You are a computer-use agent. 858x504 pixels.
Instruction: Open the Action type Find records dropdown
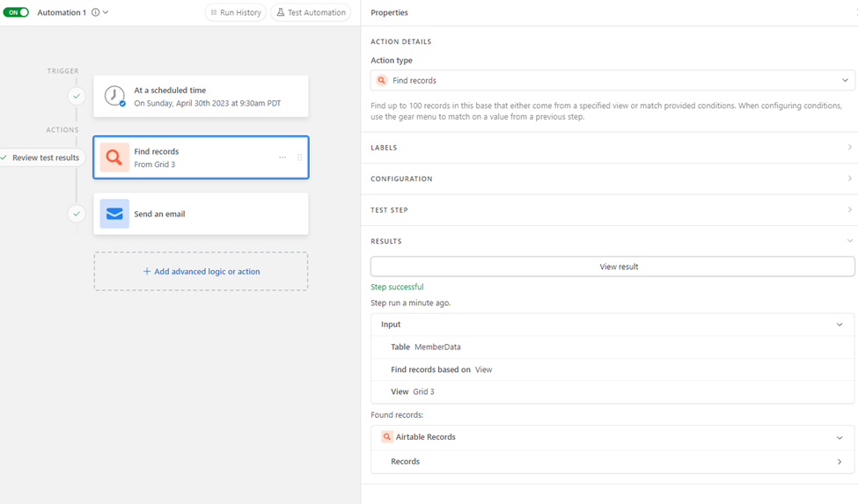tap(612, 80)
